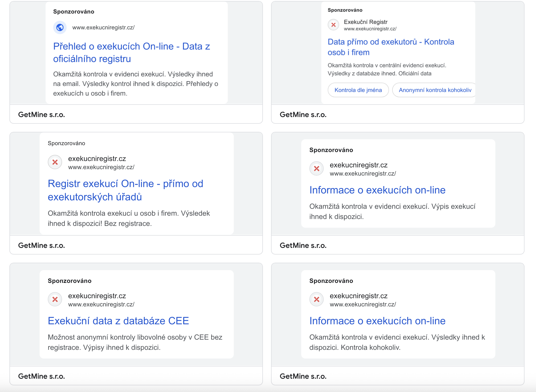This screenshot has height=392, width=536.
Task: Click GetMine s.r.o. under Data přímo od exekutorů card
Action: [x=303, y=115]
